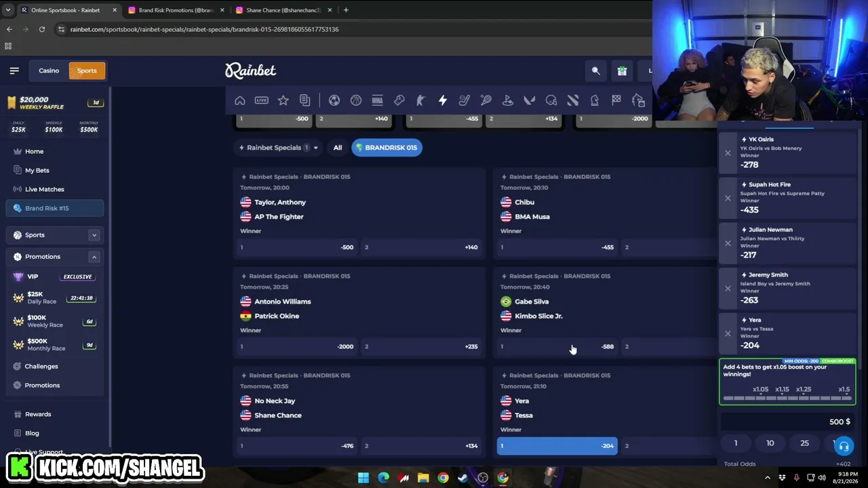Bet on Patrick Okine at +235
Screen dimensions: 868x488
coord(421,346)
